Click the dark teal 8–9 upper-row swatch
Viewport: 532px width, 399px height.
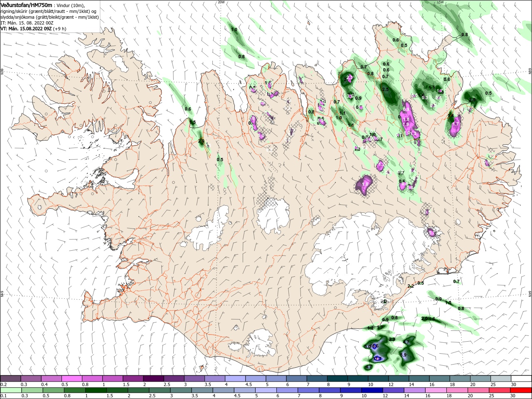(x=337, y=379)
